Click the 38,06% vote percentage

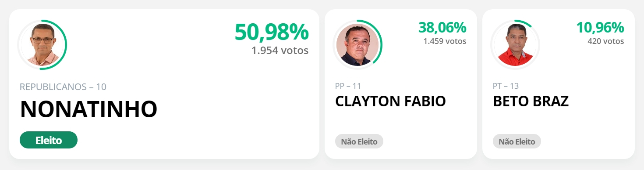tap(442, 27)
